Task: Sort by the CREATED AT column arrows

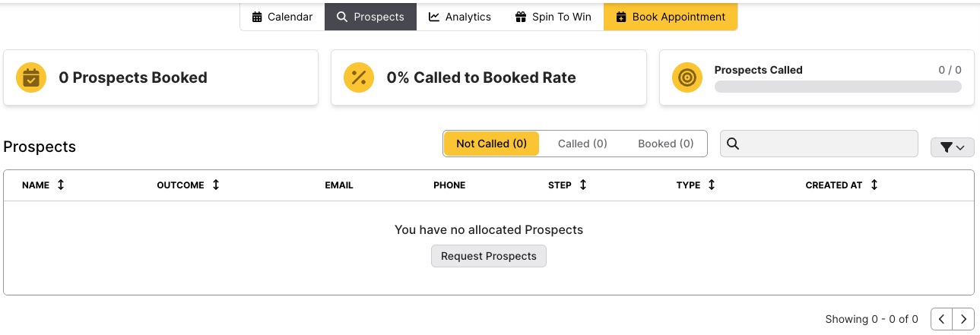Action: pos(874,185)
